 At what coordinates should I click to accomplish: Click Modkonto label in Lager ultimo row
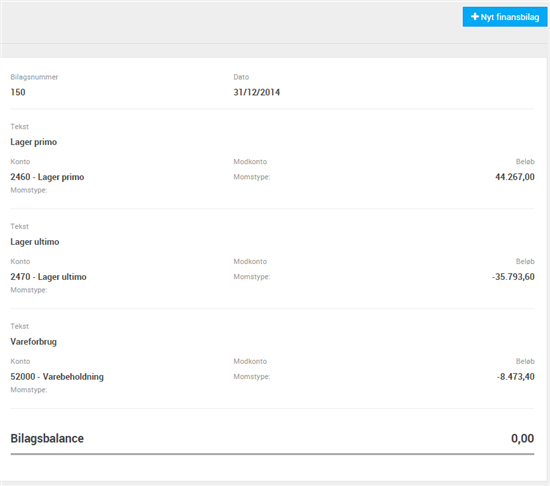250,262
